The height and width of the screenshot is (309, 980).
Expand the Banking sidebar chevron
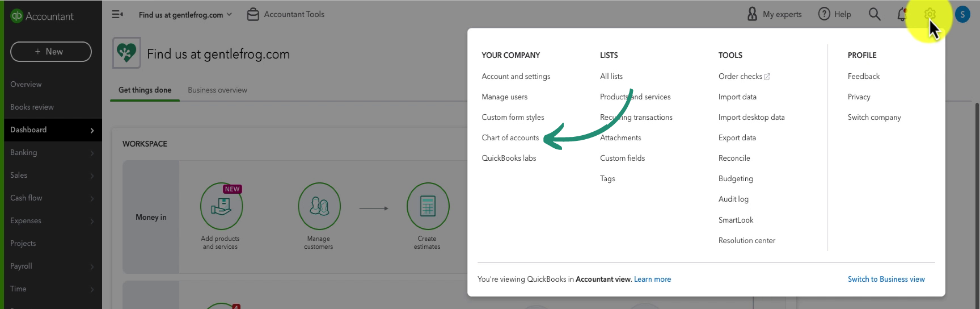(x=92, y=153)
